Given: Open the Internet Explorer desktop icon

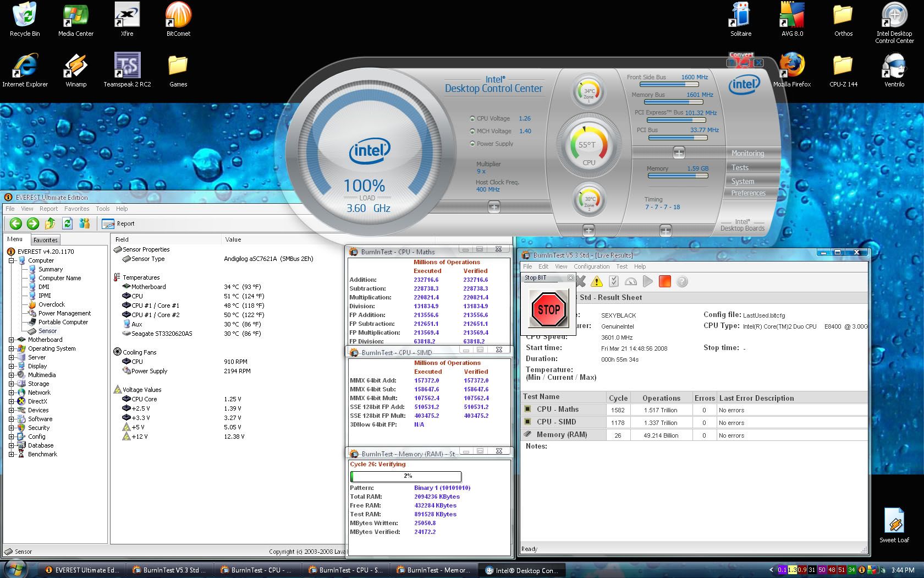Looking at the screenshot, I should (25, 70).
